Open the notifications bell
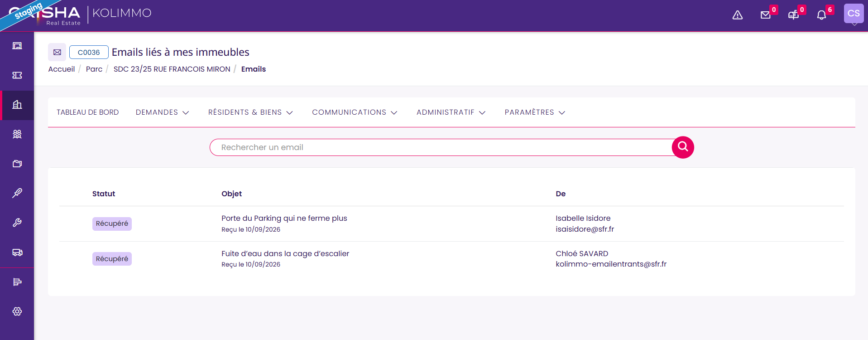This screenshot has width=868, height=340. [x=822, y=15]
